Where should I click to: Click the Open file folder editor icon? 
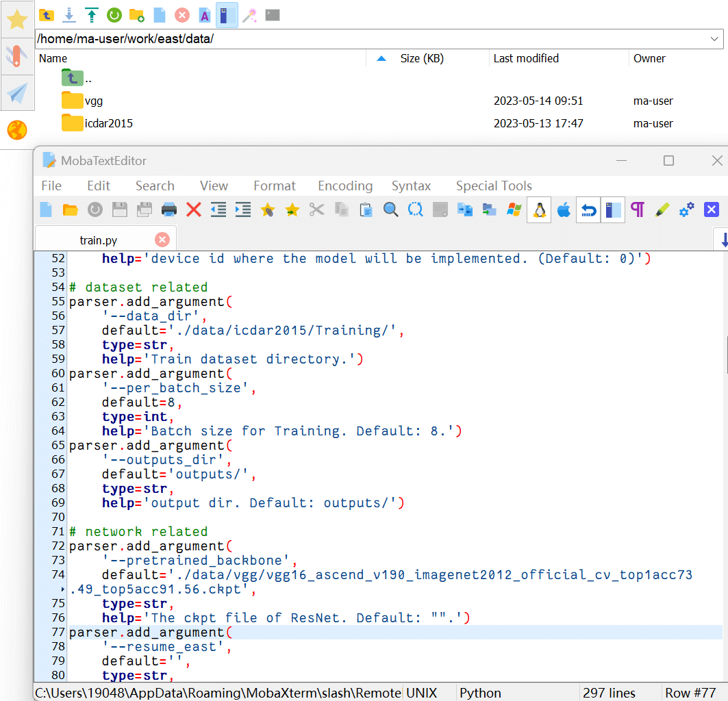(x=70, y=210)
